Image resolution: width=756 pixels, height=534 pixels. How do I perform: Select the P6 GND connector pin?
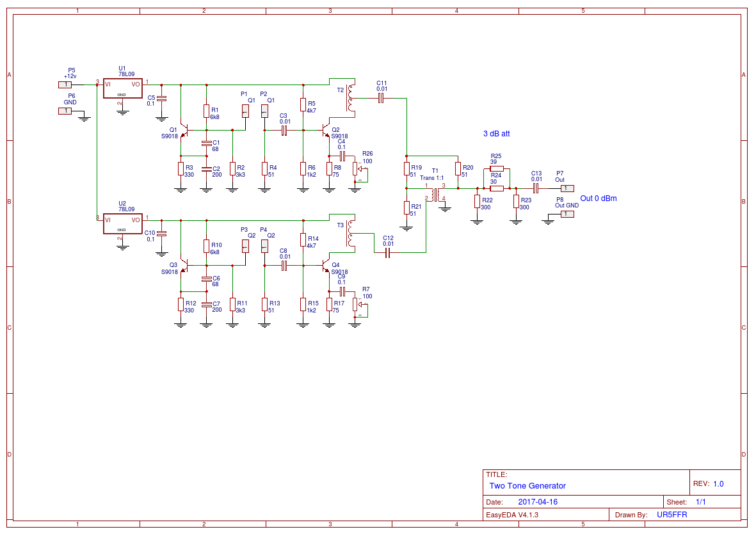pos(65,111)
